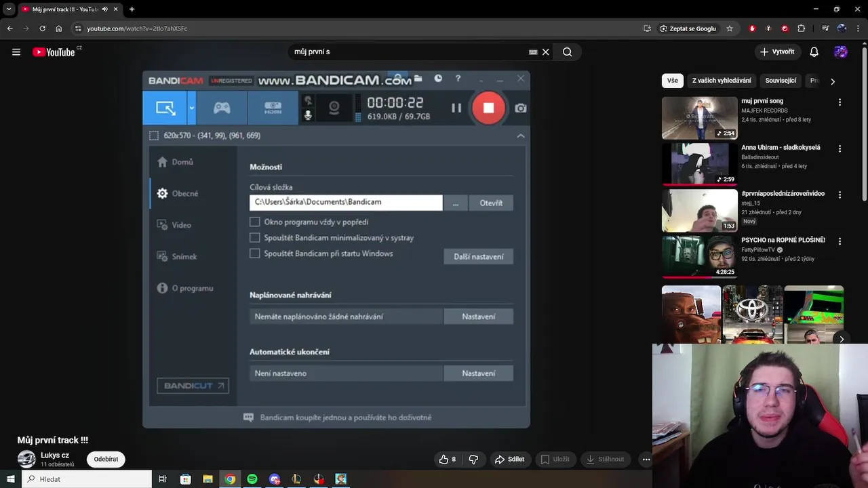Image resolution: width=868 pixels, height=488 pixels.
Task: Open Nastavení for Automatické ukončení
Action: click(x=479, y=373)
